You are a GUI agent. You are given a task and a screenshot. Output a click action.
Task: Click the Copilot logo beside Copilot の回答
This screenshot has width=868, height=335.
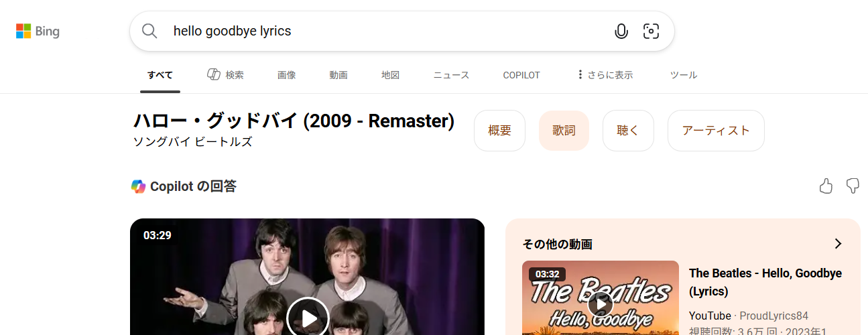click(138, 187)
